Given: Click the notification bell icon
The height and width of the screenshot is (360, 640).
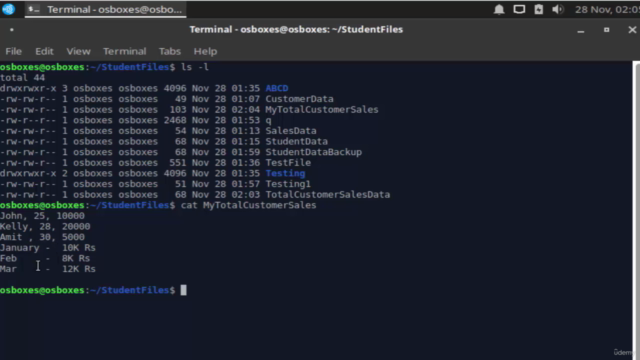Looking at the screenshot, I should 499,9.
